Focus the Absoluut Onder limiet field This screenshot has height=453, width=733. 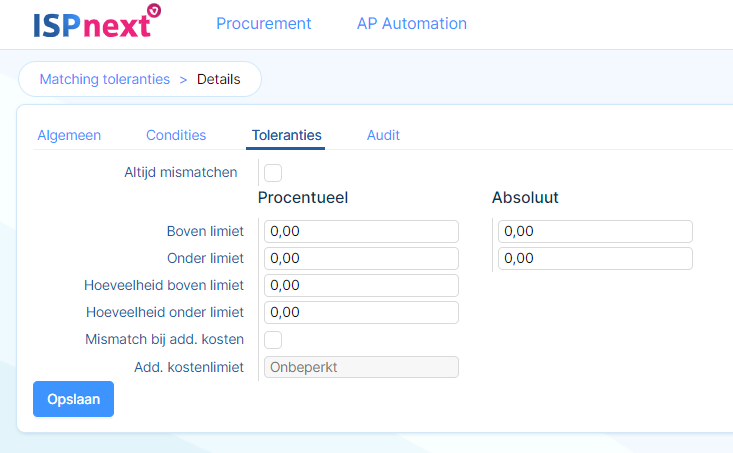[595, 259]
